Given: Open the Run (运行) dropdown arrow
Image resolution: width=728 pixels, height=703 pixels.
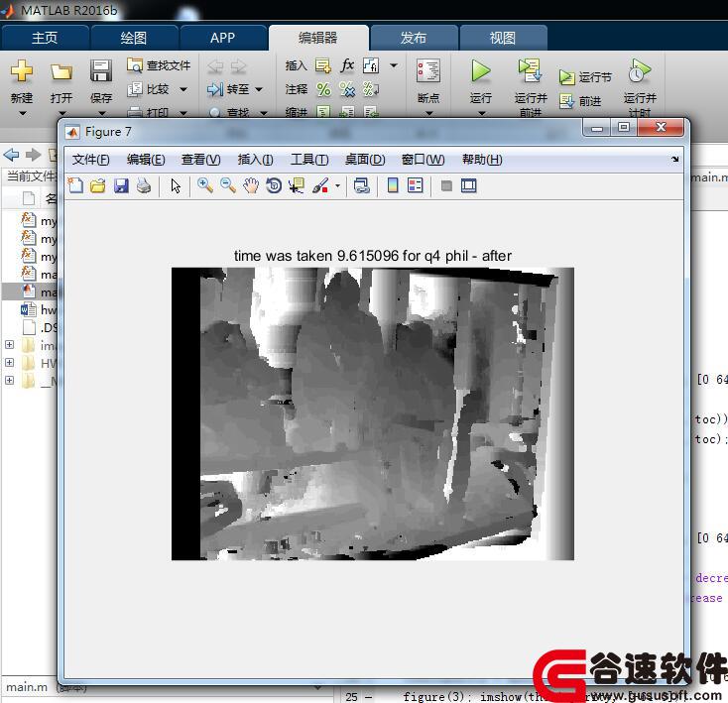Looking at the screenshot, I should (481, 112).
